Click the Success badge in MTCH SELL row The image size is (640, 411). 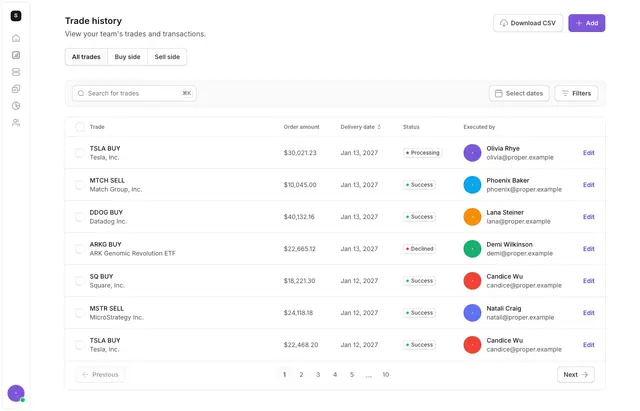click(419, 185)
